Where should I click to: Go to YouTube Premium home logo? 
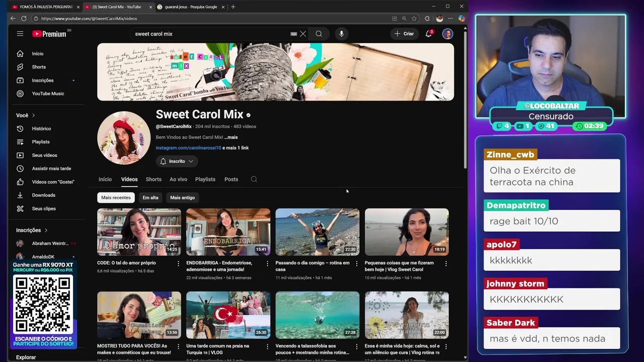tap(49, 34)
